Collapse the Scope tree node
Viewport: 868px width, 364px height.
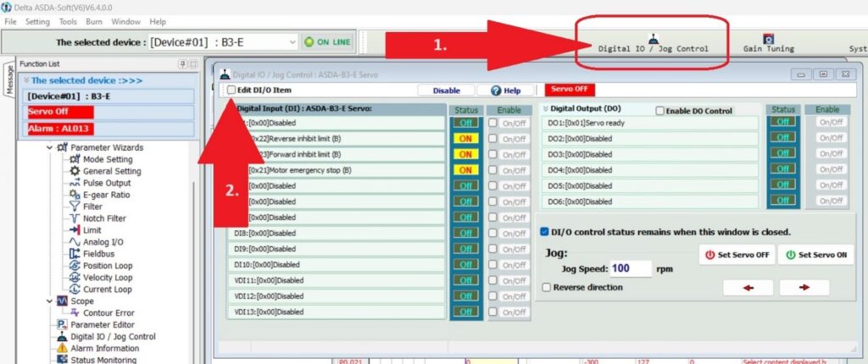click(49, 301)
